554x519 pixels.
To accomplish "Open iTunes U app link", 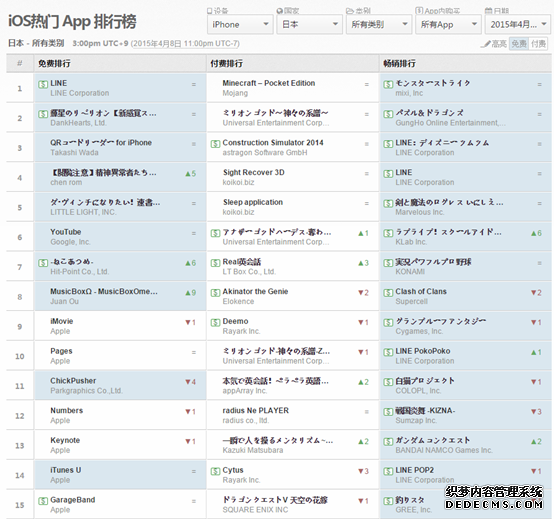I will coord(66,470).
